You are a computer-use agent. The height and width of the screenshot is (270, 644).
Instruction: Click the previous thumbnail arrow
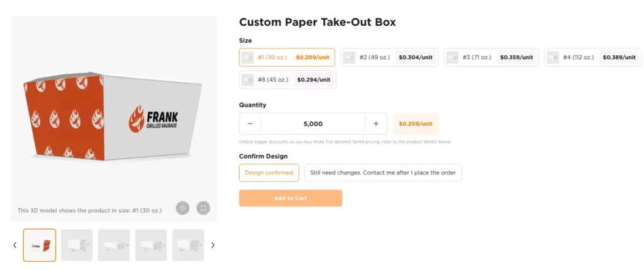pyautogui.click(x=14, y=245)
